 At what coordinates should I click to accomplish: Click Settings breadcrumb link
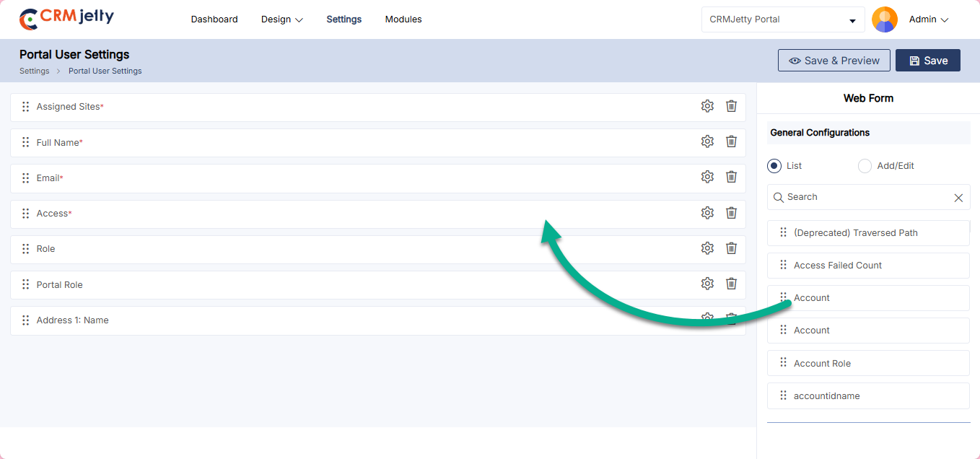coord(35,71)
